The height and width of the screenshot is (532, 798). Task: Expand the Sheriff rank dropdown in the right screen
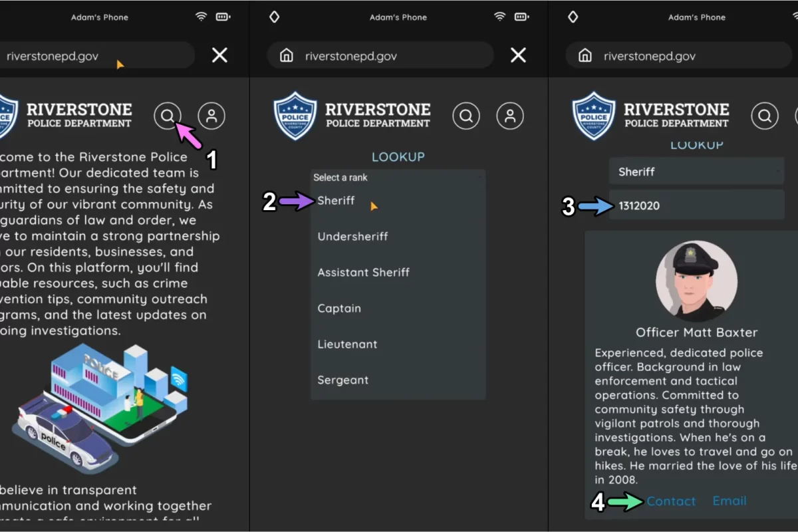click(x=696, y=172)
